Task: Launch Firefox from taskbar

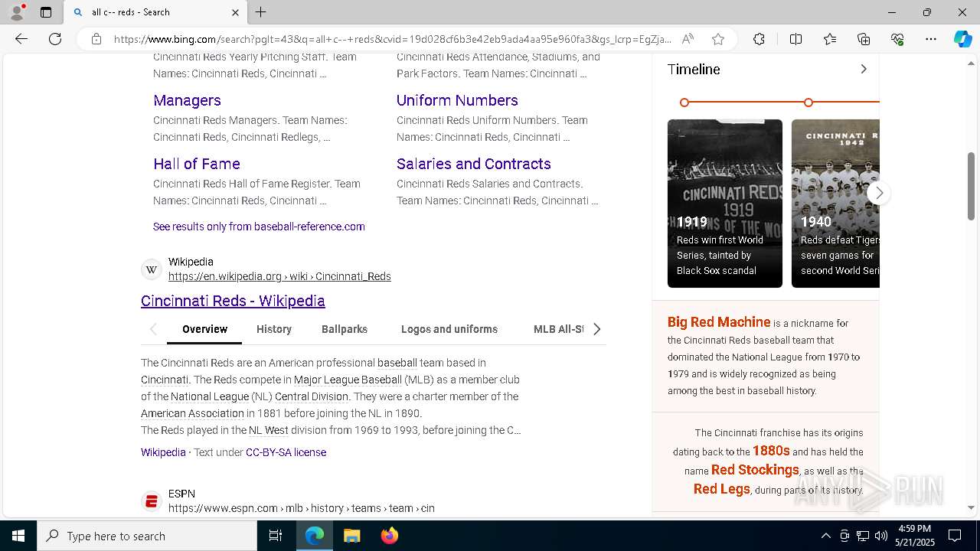Action: [389, 536]
